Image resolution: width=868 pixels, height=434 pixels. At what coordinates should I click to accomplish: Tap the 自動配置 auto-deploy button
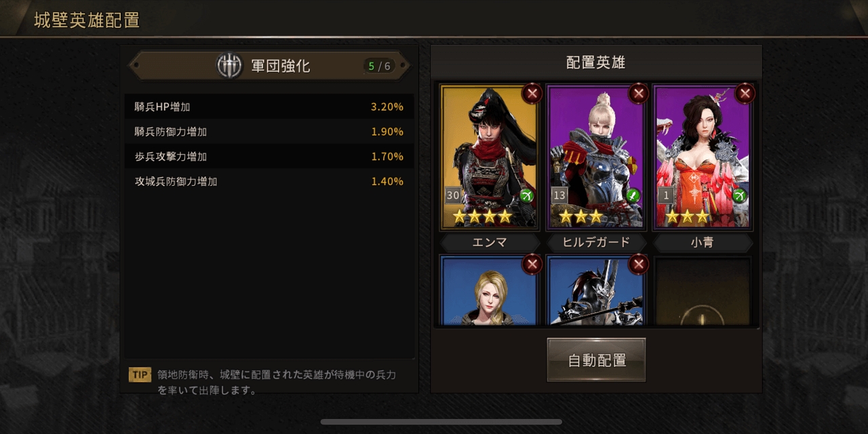coord(596,360)
